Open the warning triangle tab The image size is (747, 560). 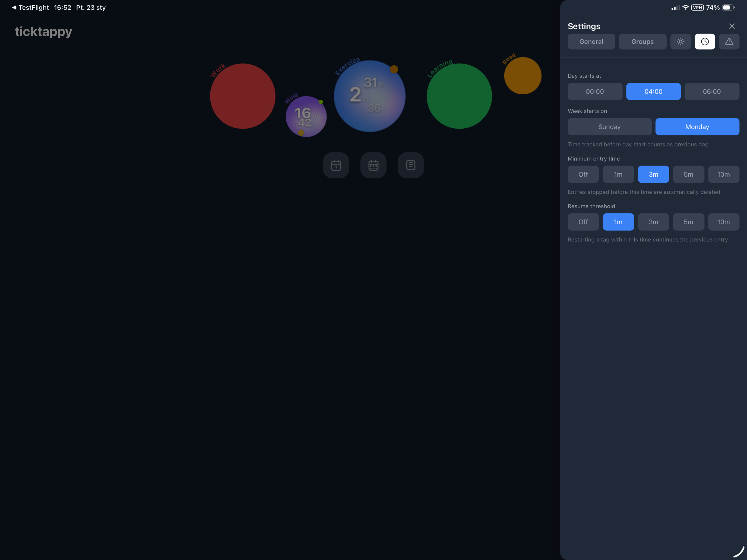[x=729, y=42]
